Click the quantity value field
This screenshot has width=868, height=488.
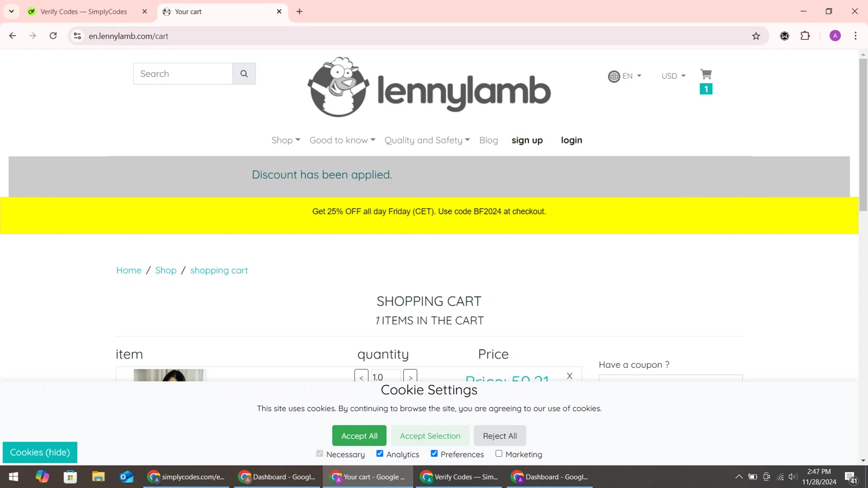(385, 376)
